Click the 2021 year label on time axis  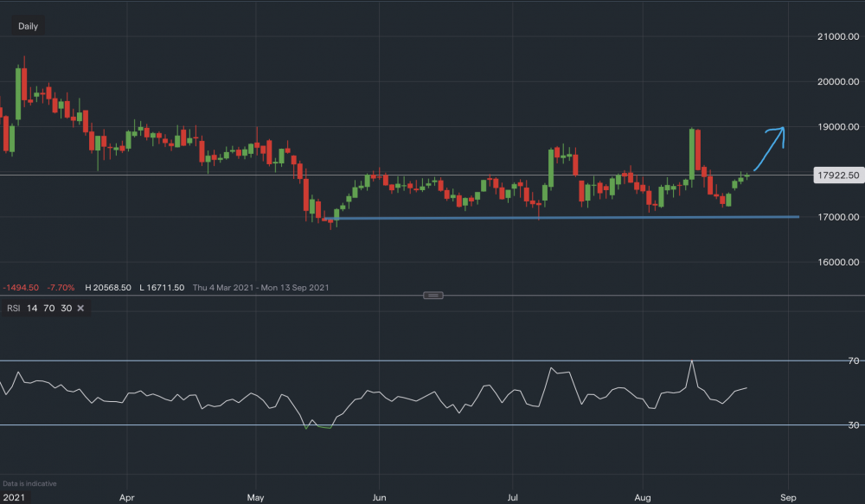click(x=15, y=498)
